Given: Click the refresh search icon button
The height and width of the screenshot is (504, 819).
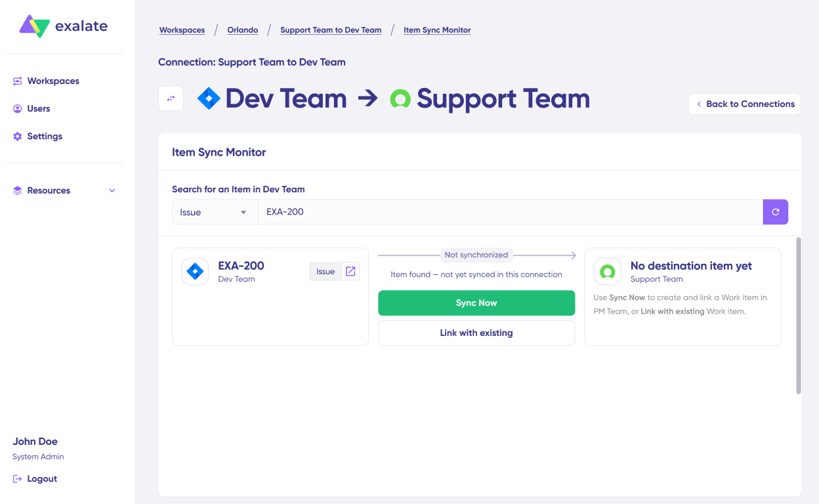Looking at the screenshot, I should 775,212.
